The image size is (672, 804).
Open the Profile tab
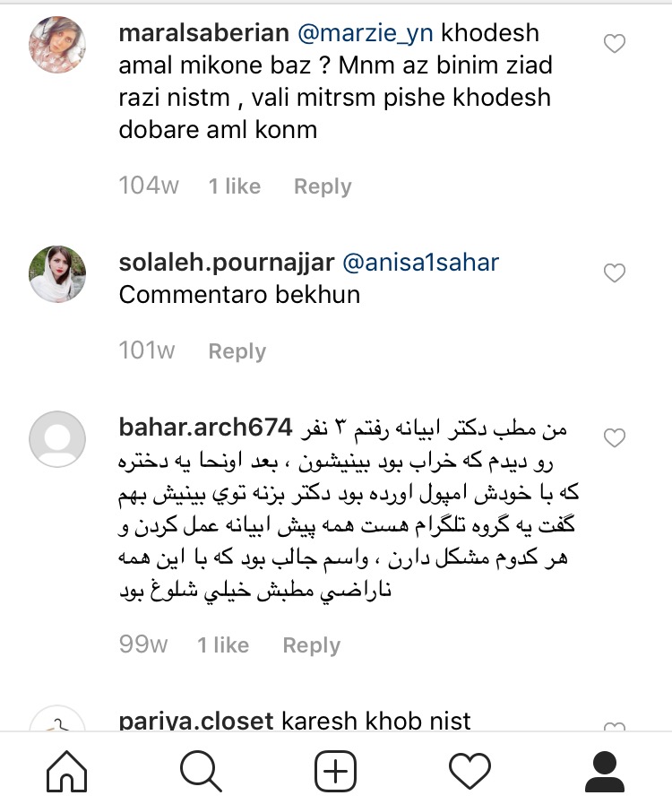point(604,771)
